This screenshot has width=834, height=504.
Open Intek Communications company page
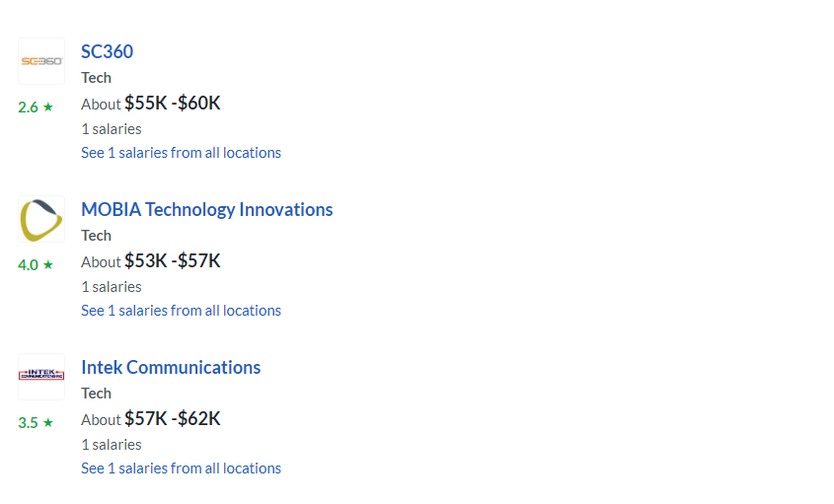171,367
